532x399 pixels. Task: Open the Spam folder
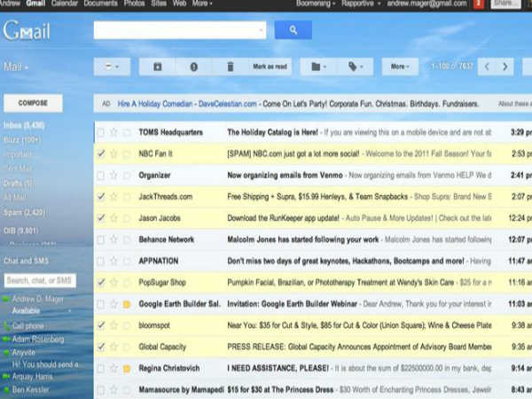pos(24,213)
